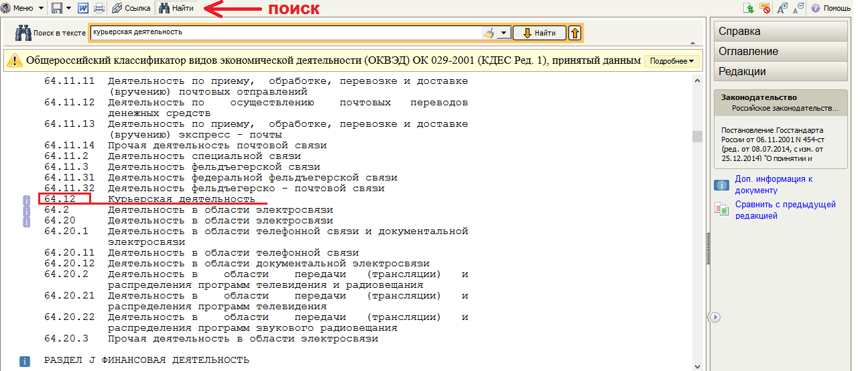The width and height of the screenshot is (868, 371).
Task: Search upward with the up arrow button
Action: 575,32
